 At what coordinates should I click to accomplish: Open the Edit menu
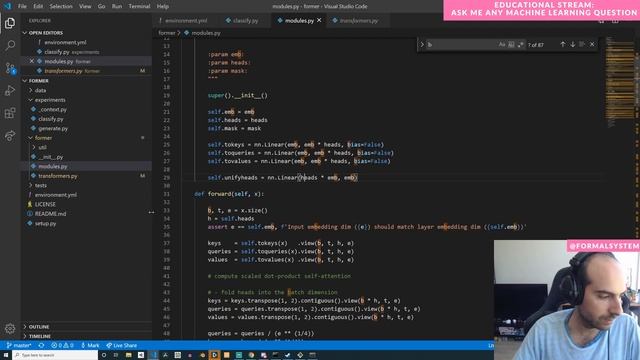[x=38, y=6]
